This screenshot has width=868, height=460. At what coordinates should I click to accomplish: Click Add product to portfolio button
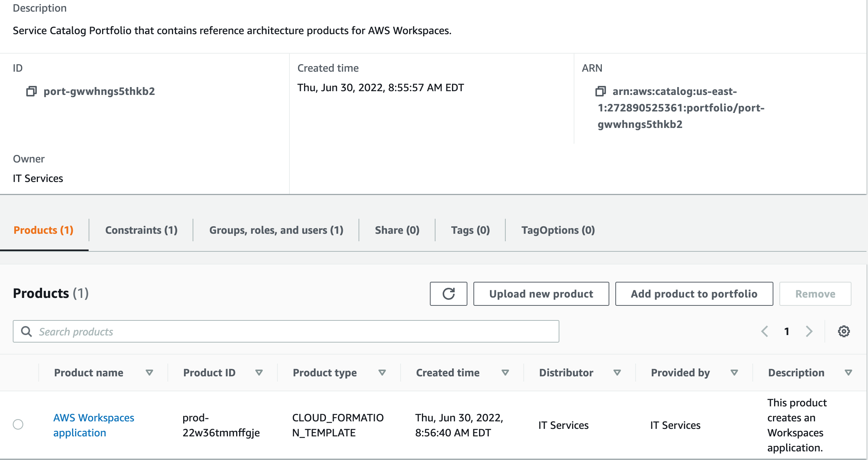pos(694,294)
